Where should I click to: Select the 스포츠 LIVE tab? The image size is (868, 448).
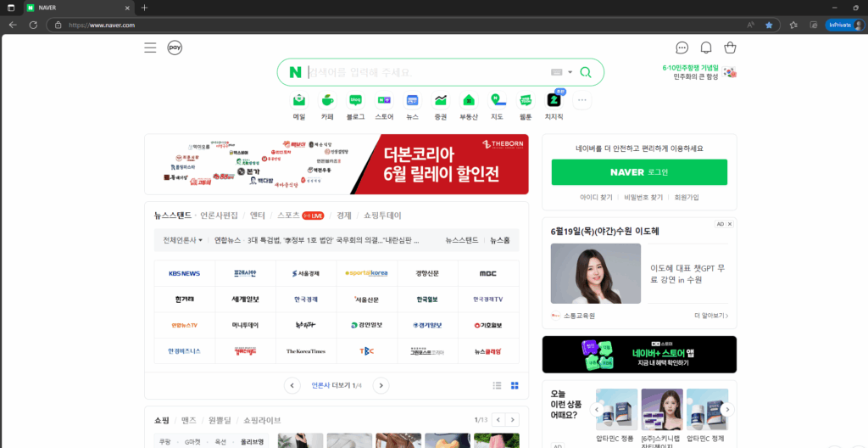(x=300, y=216)
